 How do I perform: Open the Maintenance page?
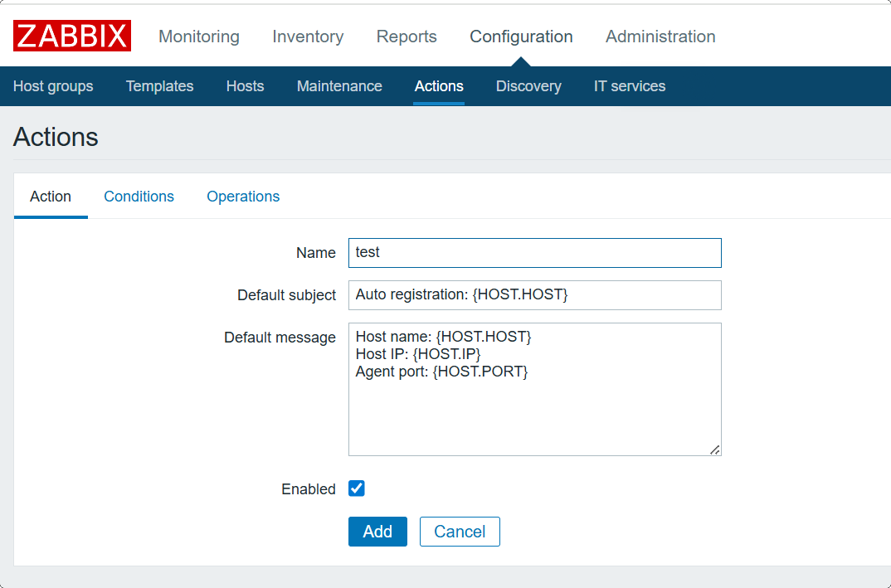(339, 86)
